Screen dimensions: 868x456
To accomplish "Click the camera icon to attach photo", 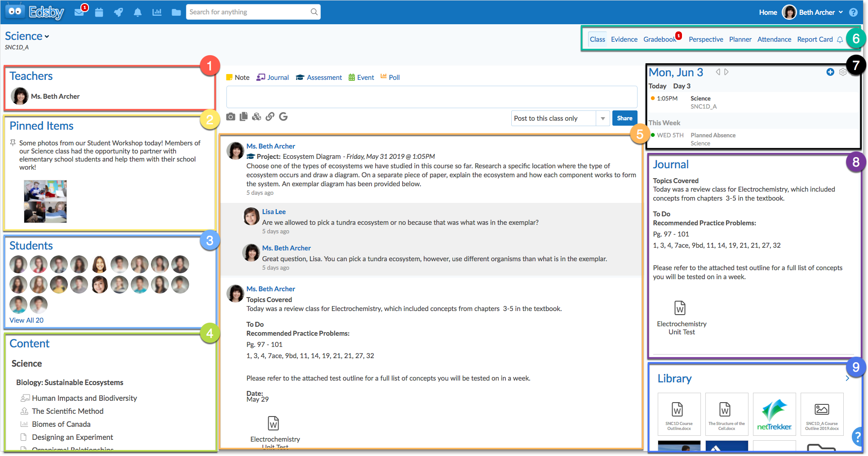I will 230,117.
